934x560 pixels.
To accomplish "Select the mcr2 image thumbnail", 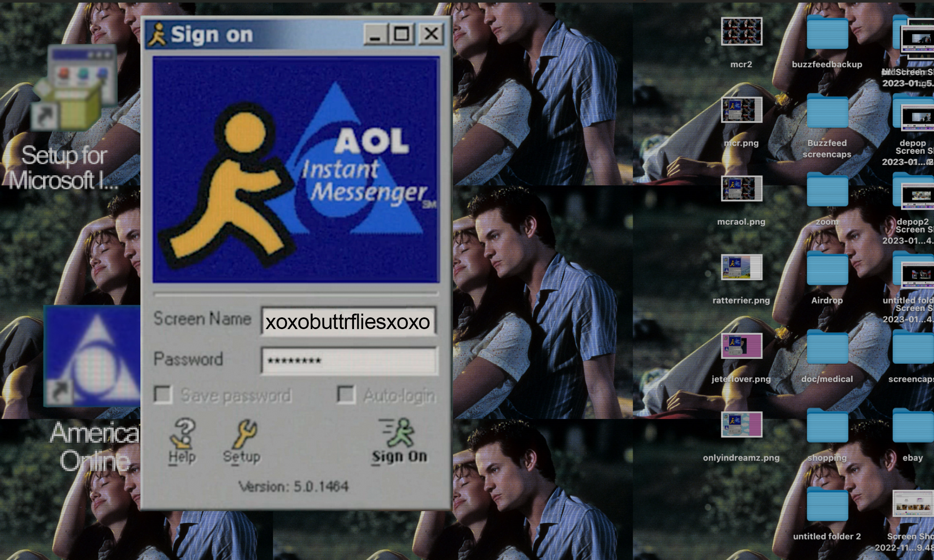I will pos(741,32).
